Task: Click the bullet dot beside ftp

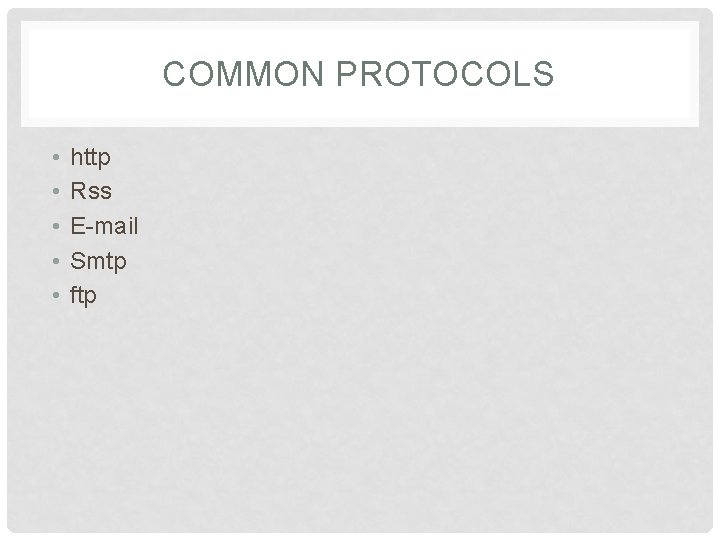Action: tap(56, 295)
